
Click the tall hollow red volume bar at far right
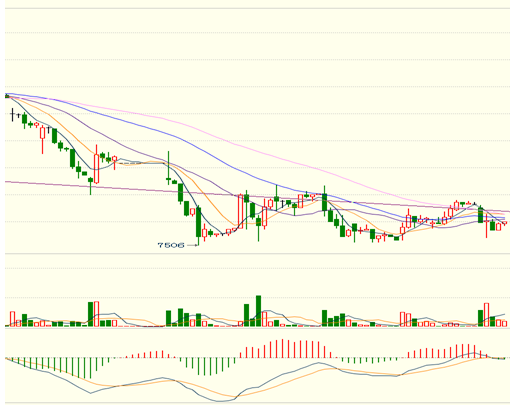pos(486,315)
